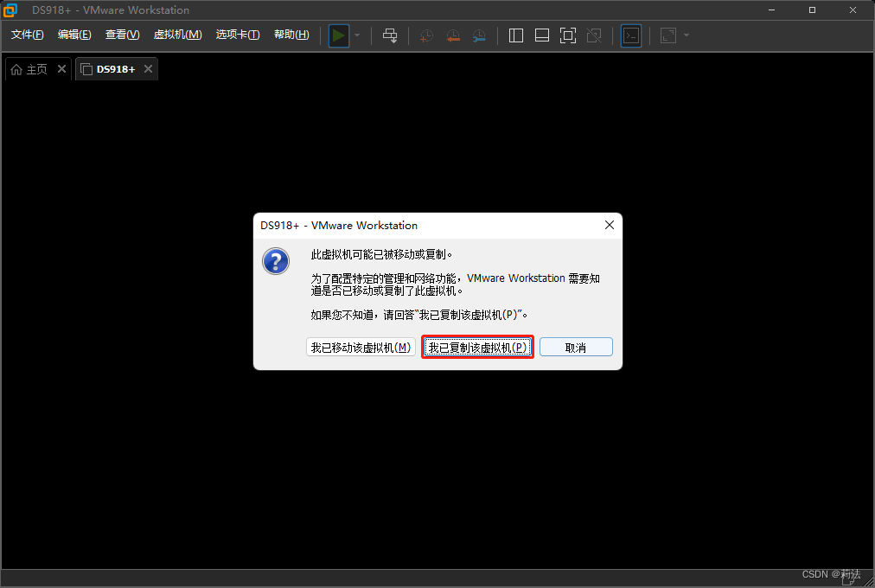Image resolution: width=875 pixels, height=588 pixels.
Task: Open the 选项卡(T) menu
Action: (x=238, y=35)
